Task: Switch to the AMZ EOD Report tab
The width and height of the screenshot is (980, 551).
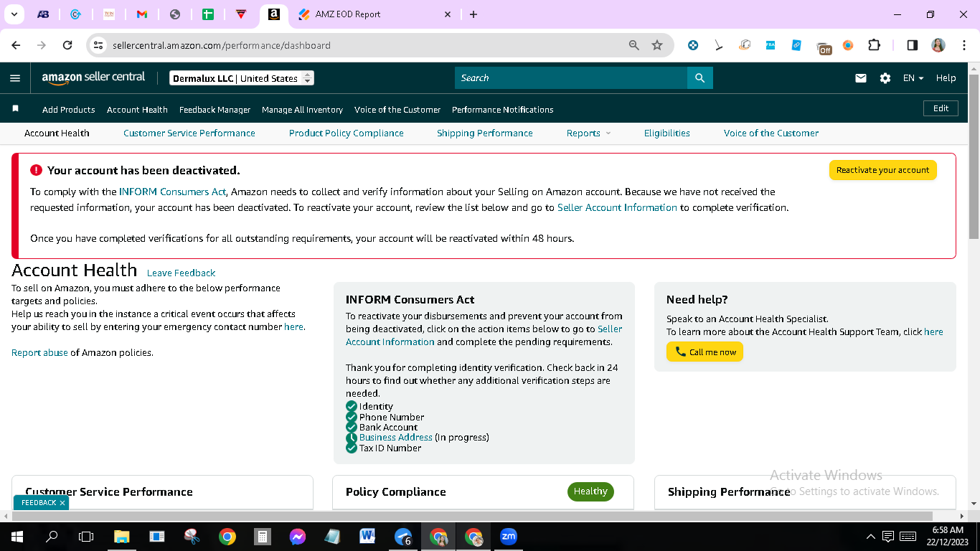Action: [x=374, y=14]
